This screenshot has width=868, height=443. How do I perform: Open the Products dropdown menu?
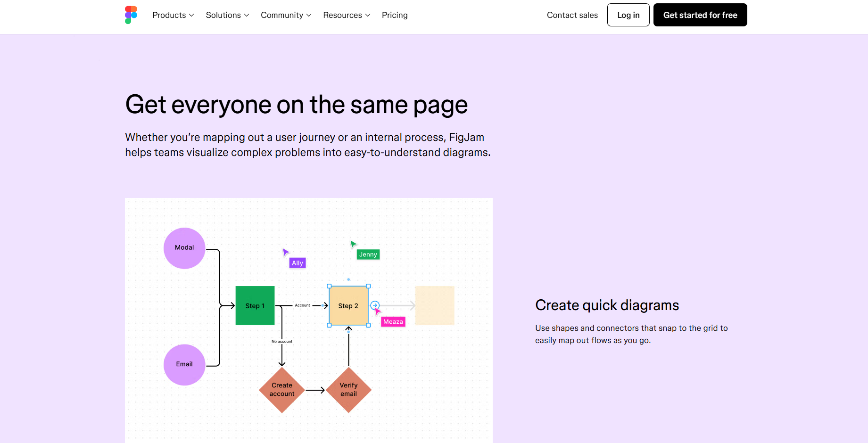pyautogui.click(x=173, y=15)
